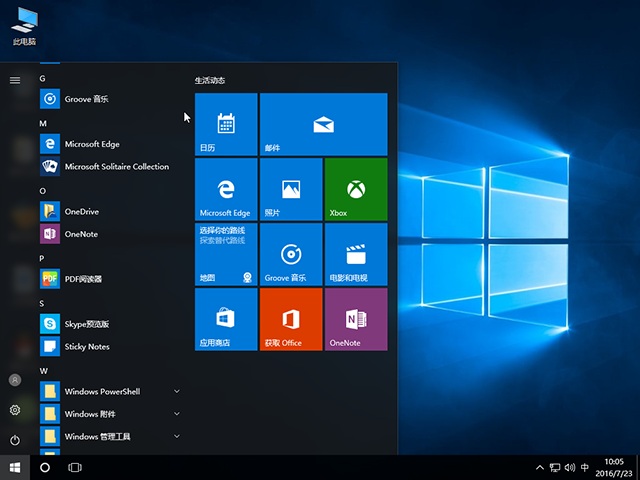Launch the 日历 calendar tile
640x480 pixels.
[226, 124]
